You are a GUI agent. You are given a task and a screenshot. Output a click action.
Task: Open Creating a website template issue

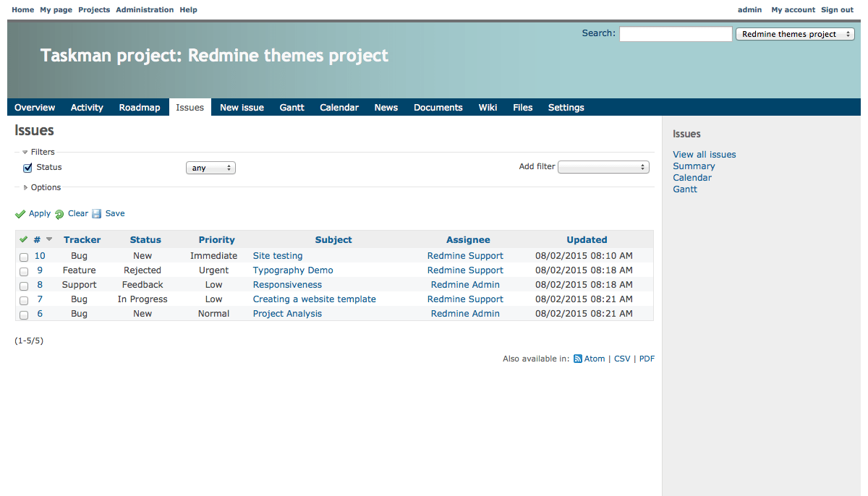coord(315,299)
